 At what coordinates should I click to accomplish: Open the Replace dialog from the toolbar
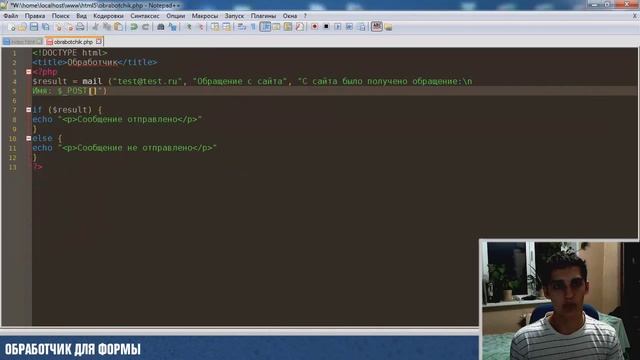(x=172, y=27)
